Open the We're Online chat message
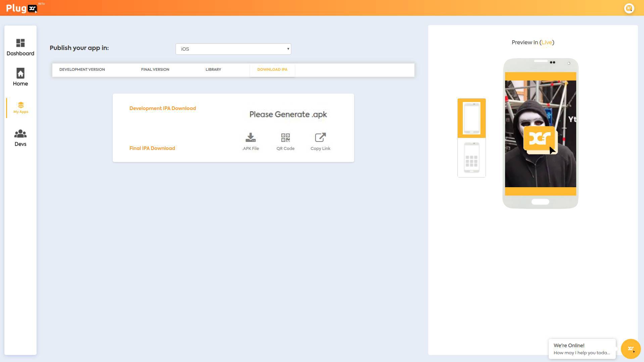The height and width of the screenshot is (362, 644). pos(582,349)
